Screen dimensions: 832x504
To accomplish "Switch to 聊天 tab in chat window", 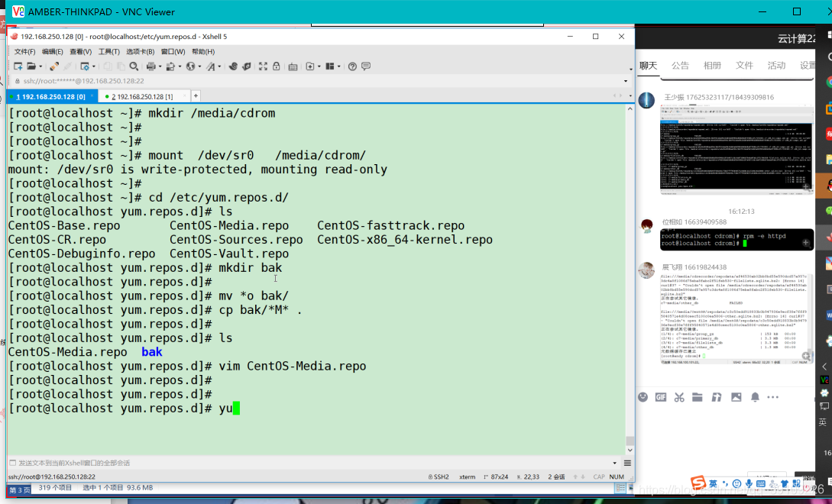I will pos(648,65).
